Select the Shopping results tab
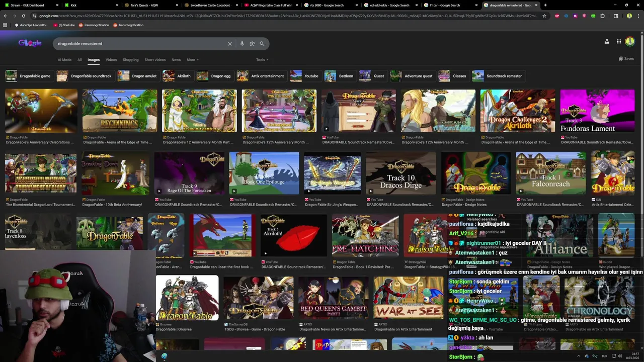Viewport: 644px width, 362px height. pos(131,60)
